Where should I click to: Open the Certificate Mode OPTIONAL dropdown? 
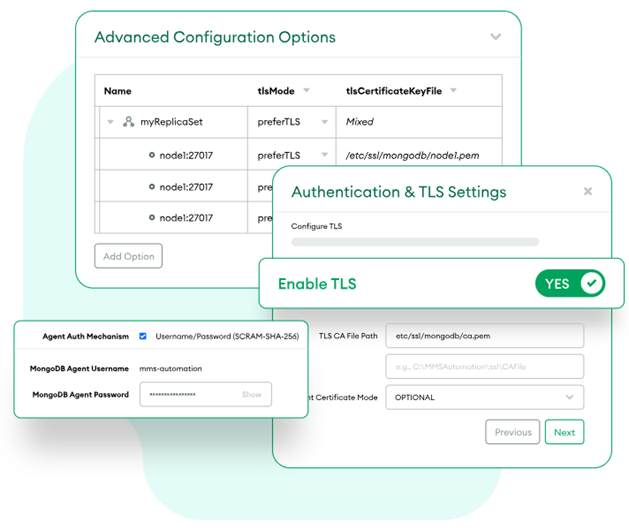484,398
